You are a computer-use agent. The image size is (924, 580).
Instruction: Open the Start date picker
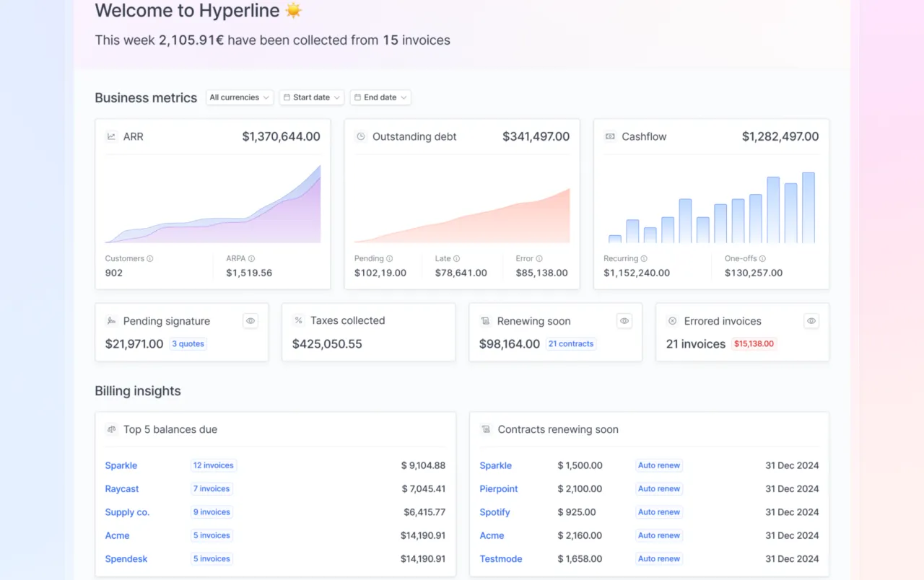point(312,97)
